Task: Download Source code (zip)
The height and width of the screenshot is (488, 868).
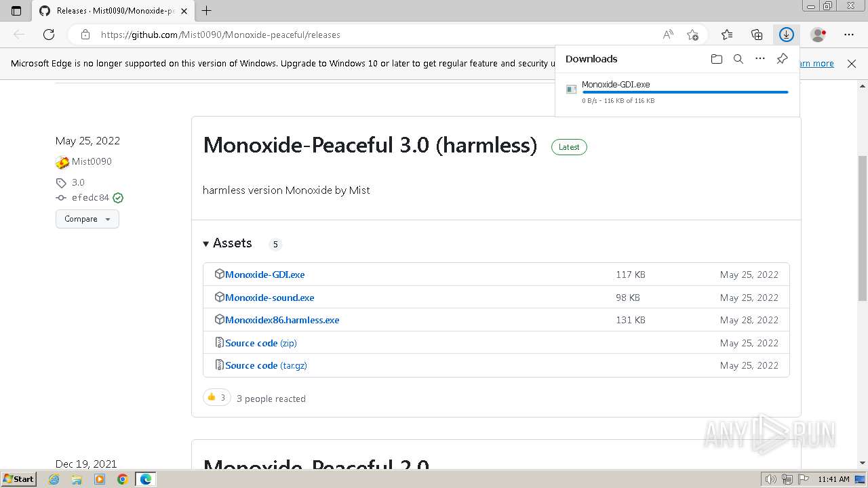Action: [x=261, y=343]
